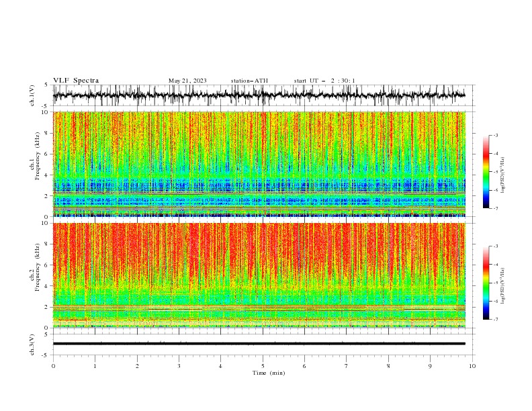The height and width of the screenshot is (411, 532).
Task: Click the time axis tick label '10'
Action: point(472,366)
